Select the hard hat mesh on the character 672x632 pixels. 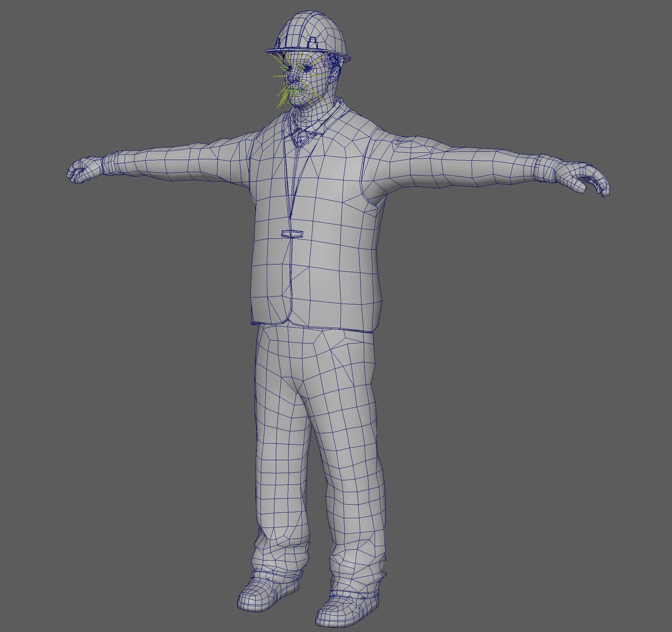tap(308, 36)
